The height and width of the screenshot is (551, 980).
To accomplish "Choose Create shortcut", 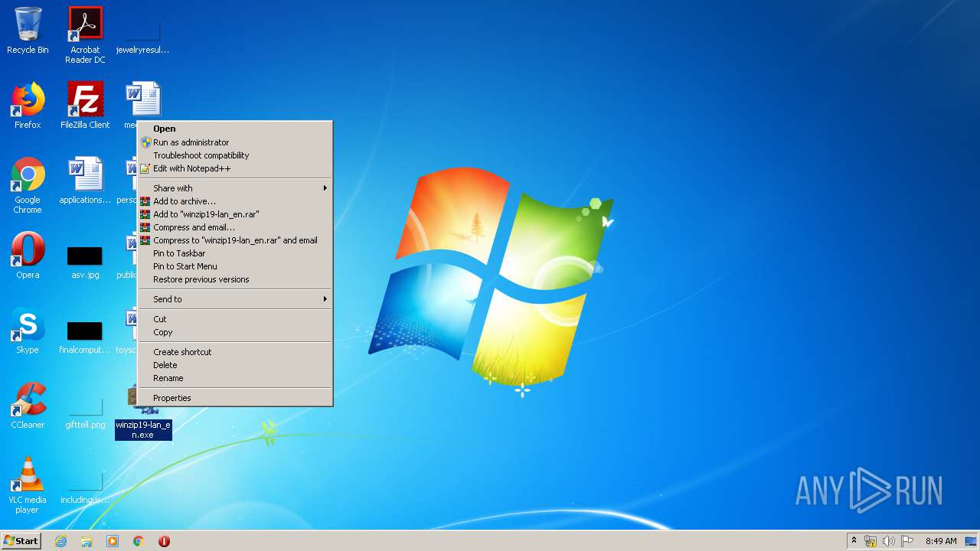I will [235, 352].
